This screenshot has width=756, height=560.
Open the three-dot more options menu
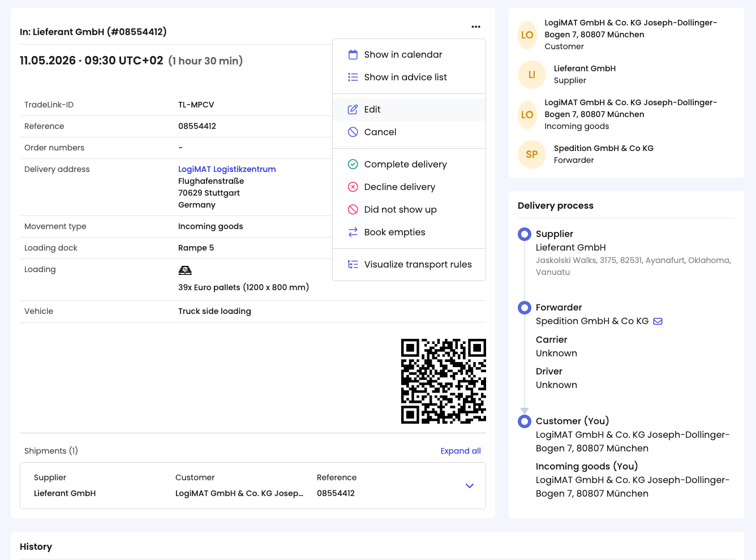476,27
